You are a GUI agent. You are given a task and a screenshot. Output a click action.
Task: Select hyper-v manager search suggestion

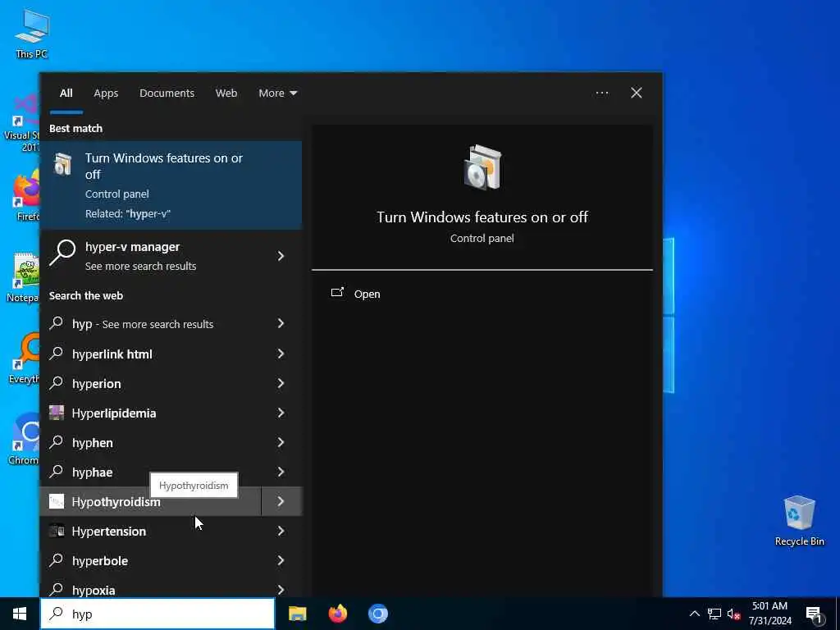pos(151,256)
